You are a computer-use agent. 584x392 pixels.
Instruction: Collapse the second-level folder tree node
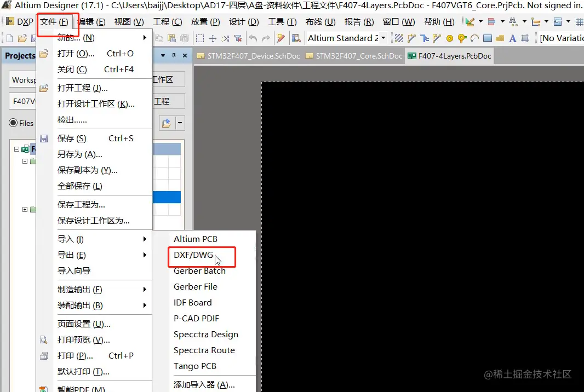(25, 161)
